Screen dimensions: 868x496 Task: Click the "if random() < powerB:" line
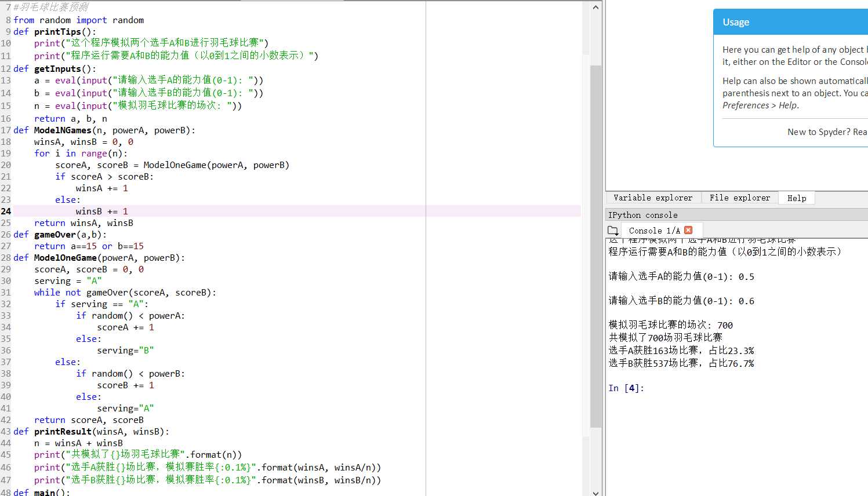click(130, 374)
